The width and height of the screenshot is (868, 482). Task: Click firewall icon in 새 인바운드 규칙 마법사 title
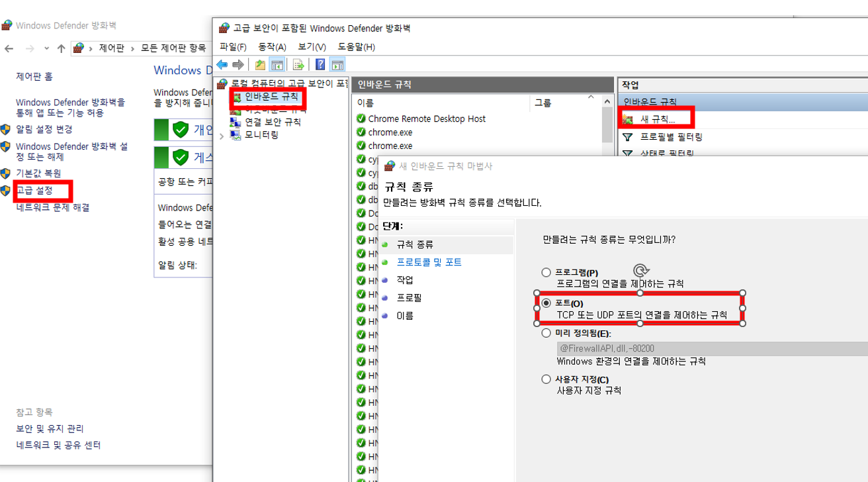(390, 166)
